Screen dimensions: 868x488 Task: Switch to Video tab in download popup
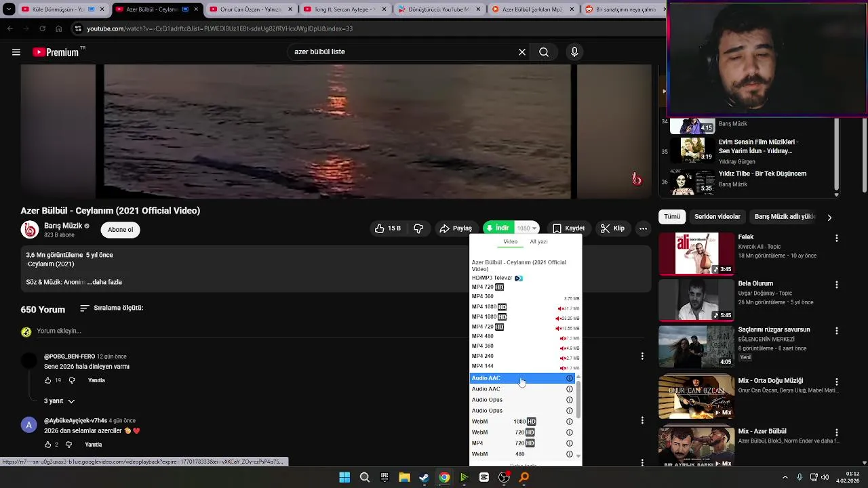point(510,241)
